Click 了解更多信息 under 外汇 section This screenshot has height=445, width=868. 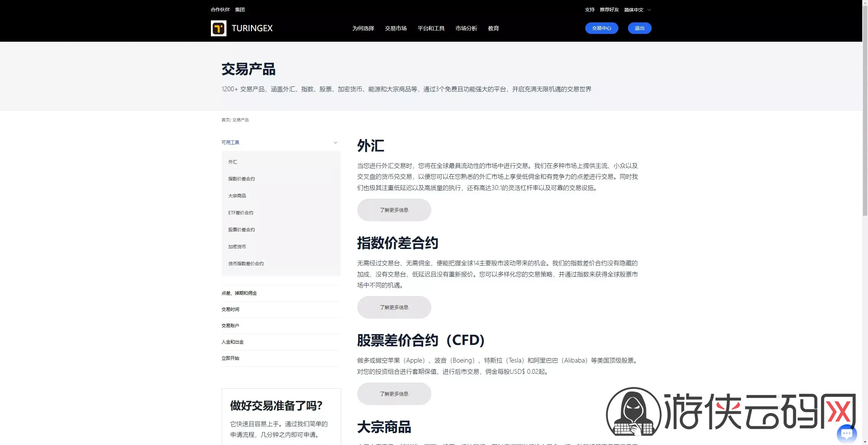pos(394,210)
